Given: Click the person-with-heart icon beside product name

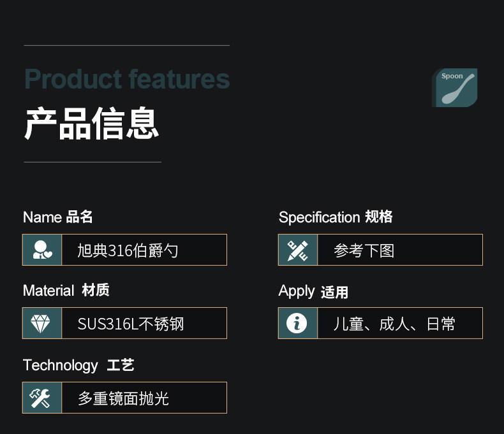Looking at the screenshot, I should click(42, 250).
